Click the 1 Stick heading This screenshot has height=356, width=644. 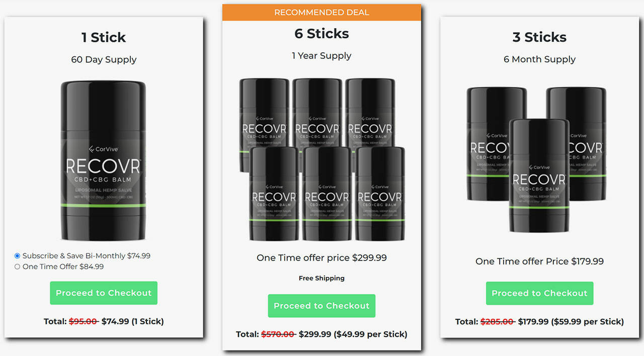pyautogui.click(x=104, y=38)
